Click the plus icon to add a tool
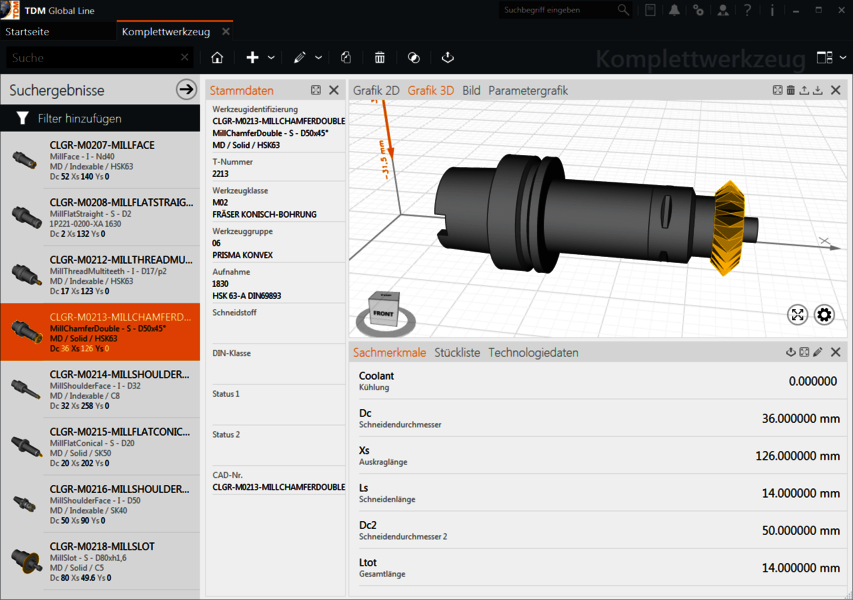 tap(252, 58)
